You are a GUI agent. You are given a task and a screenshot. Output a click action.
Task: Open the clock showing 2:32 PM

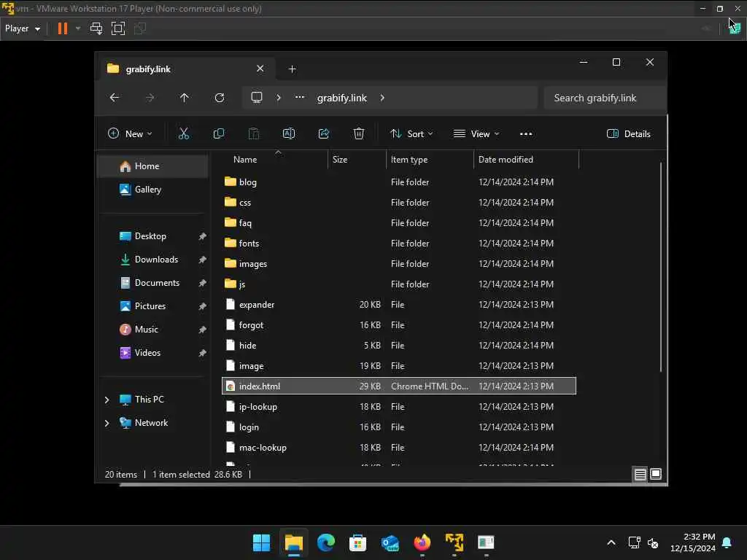point(693,542)
